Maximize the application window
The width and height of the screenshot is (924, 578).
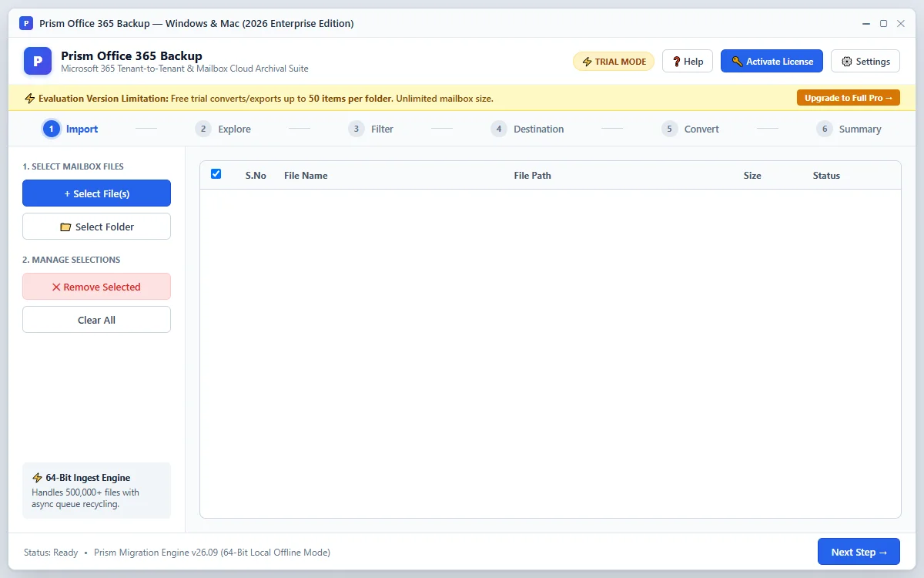[x=884, y=24]
